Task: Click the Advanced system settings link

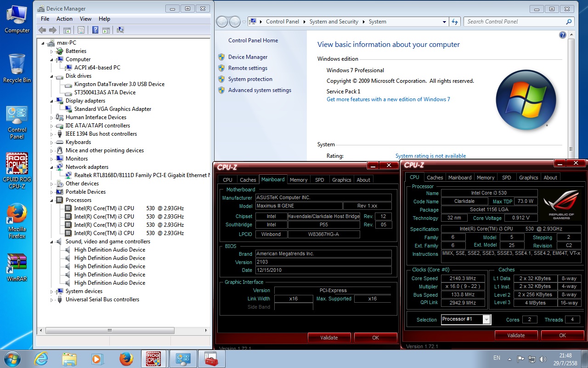Action: [260, 90]
